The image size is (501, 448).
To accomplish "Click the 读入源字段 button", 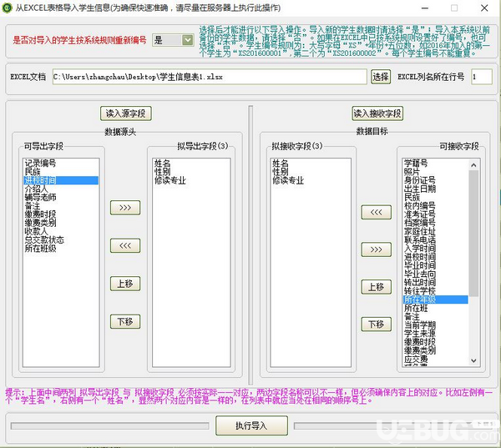I will [x=126, y=113].
